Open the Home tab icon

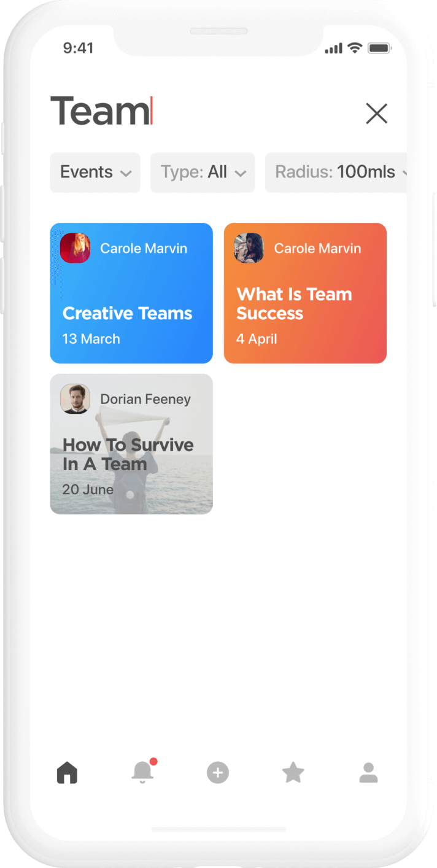68,772
